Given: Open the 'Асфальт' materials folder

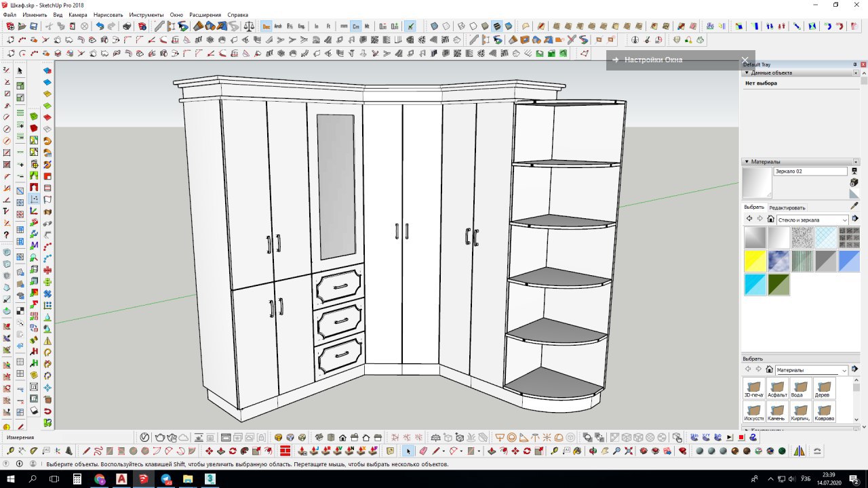Looking at the screenshot, I should [777, 389].
